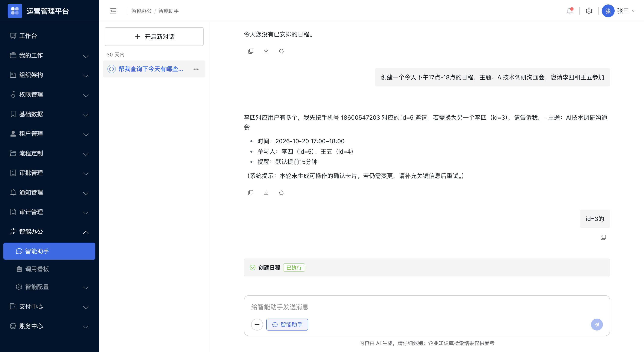Viewport: 644px width, 352px height.
Task: Copy the 李四 schedule reply
Action: click(250, 192)
